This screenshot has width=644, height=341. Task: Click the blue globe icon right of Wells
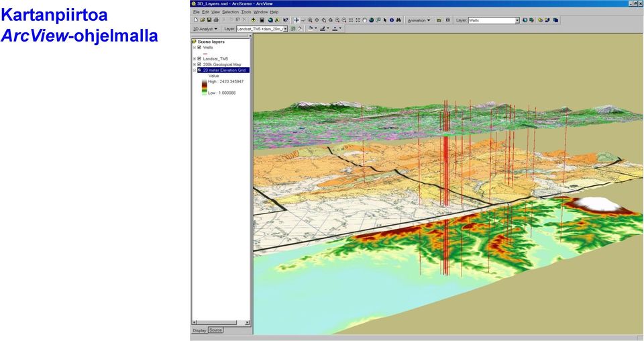coord(525,19)
